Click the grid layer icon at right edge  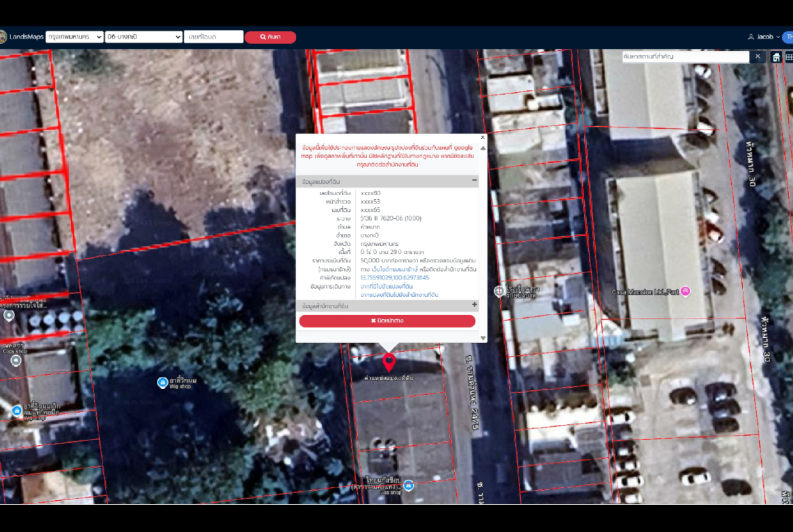pos(789,57)
